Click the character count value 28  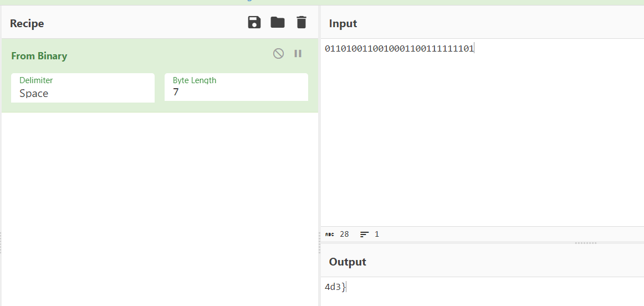344,234
